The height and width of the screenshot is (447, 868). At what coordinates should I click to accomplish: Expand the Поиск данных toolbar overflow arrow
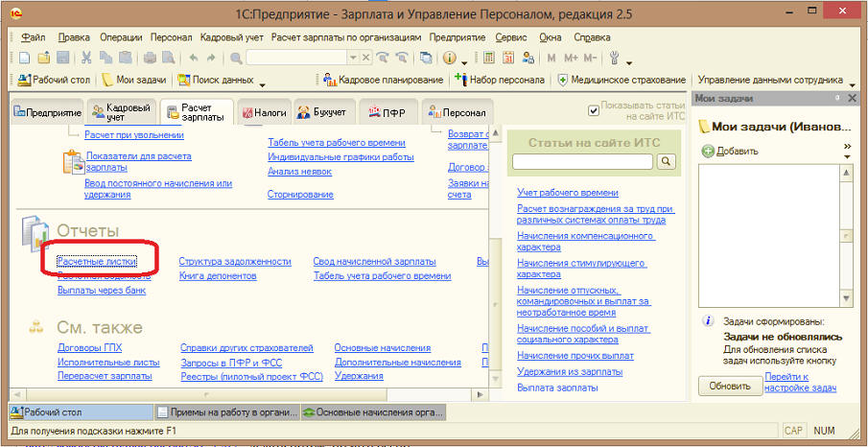tap(262, 84)
